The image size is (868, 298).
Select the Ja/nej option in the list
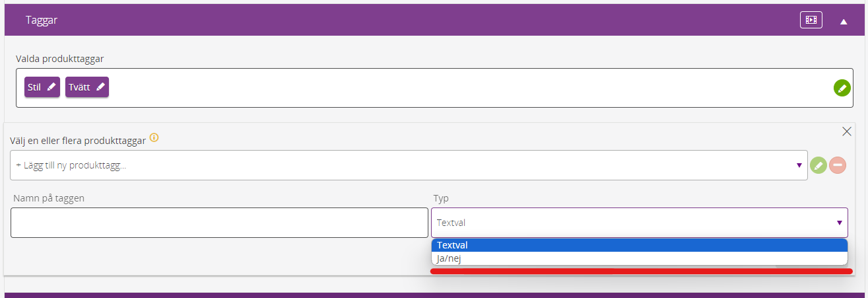pyautogui.click(x=640, y=258)
